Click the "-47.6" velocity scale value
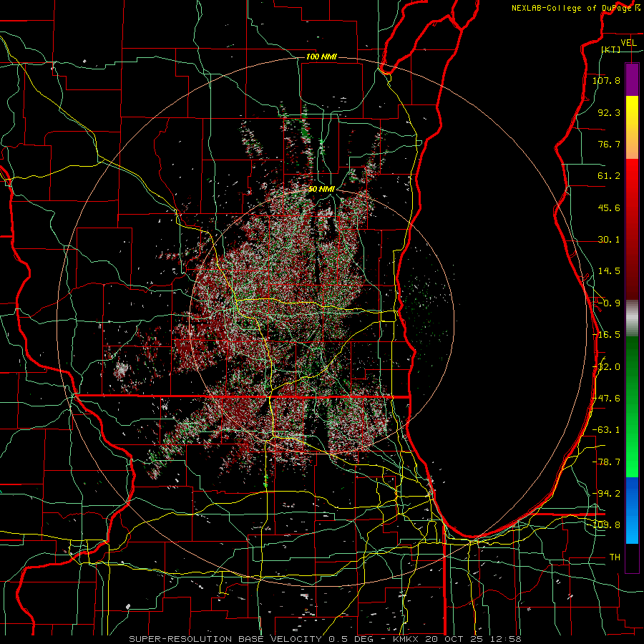Image resolution: width=644 pixels, height=644 pixels. pyautogui.click(x=606, y=399)
